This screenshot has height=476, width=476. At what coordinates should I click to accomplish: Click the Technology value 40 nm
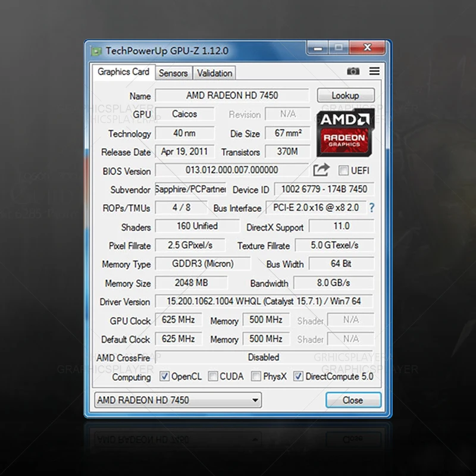pyautogui.click(x=184, y=133)
